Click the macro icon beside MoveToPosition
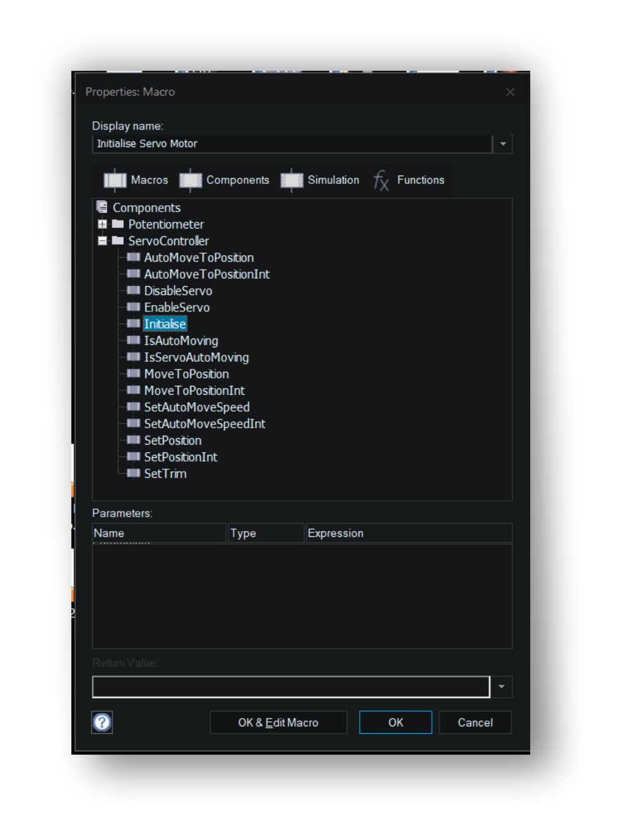Image resolution: width=623 pixels, height=840 pixels. pyautogui.click(x=133, y=373)
